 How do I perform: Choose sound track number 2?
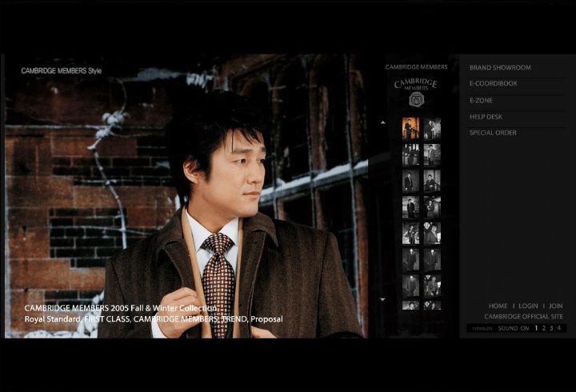click(x=544, y=328)
